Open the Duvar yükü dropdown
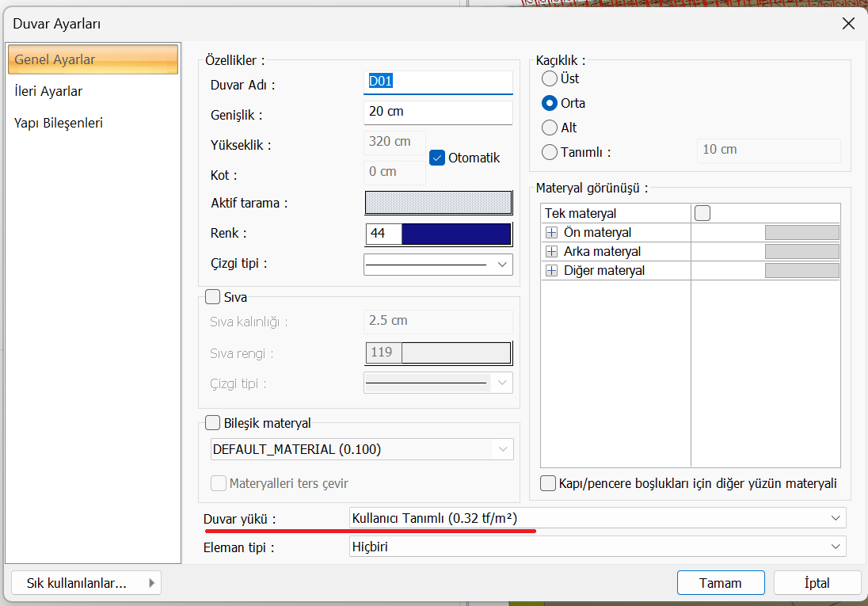The height and width of the screenshot is (606, 868). tap(597, 518)
